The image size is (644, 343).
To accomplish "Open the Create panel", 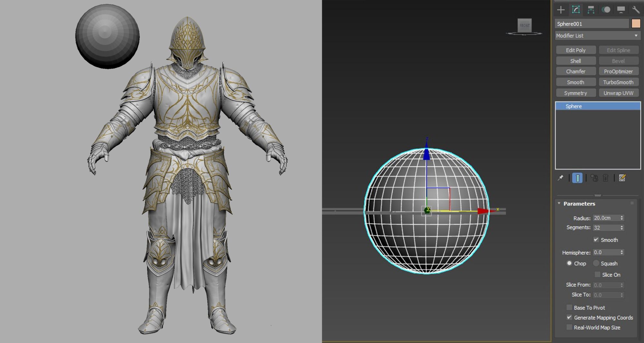I will click(x=561, y=10).
